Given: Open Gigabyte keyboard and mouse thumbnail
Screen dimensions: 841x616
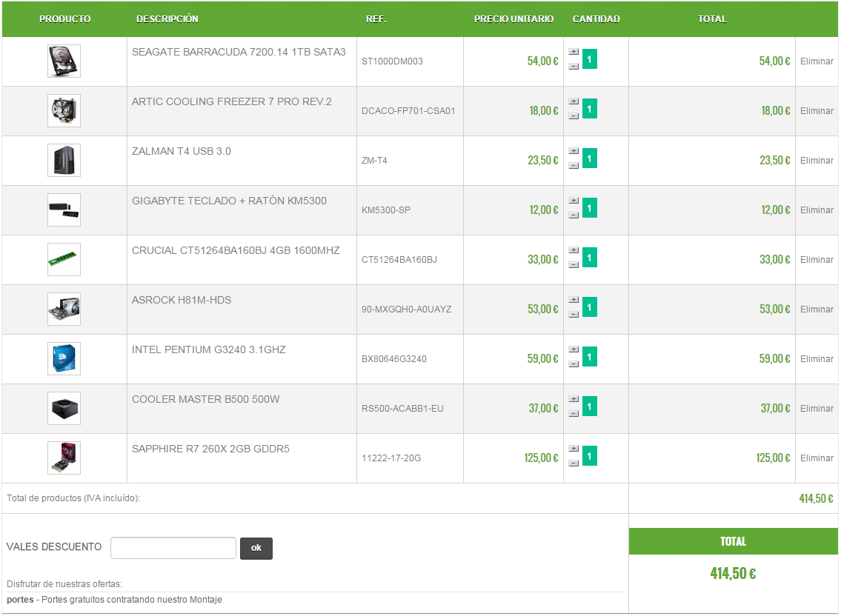Looking at the screenshot, I should tap(64, 210).
